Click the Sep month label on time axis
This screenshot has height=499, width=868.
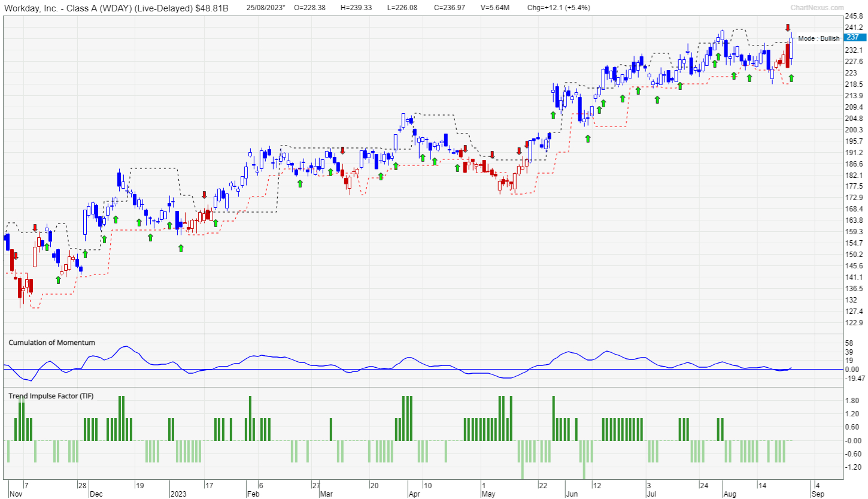818,494
